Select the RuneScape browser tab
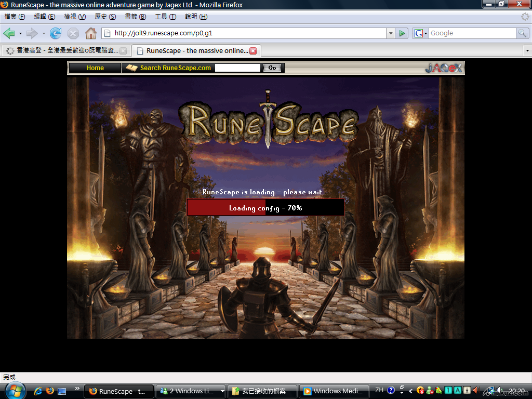The image size is (532, 399). [196, 51]
